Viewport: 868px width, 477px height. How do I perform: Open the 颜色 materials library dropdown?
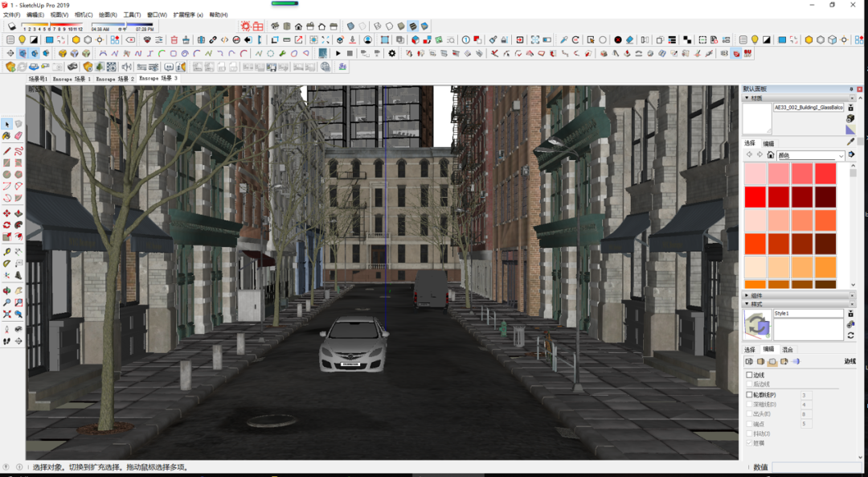(811, 156)
